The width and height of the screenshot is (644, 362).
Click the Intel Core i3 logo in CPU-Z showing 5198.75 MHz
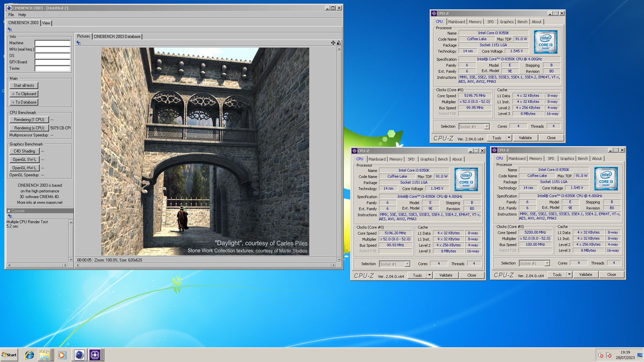545,42
